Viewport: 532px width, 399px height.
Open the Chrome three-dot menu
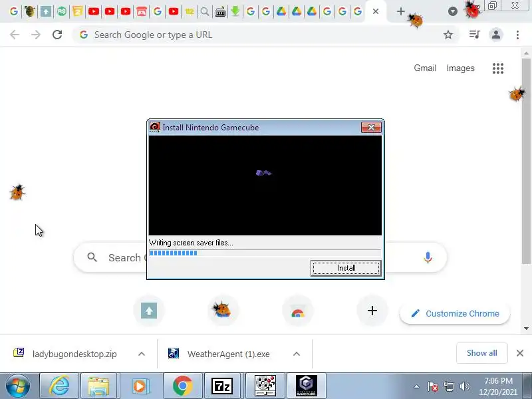click(x=517, y=35)
